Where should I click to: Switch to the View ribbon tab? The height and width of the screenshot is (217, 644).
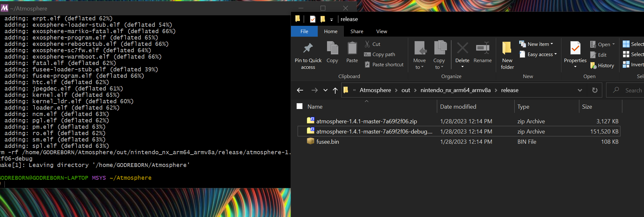point(381,31)
